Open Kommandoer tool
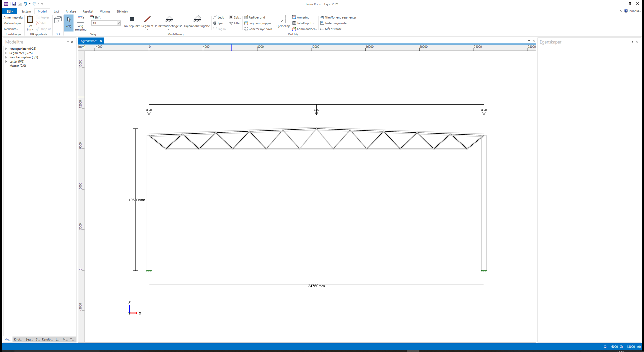The width and height of the screenshot is (644, 352). click(x=304, y=29)
